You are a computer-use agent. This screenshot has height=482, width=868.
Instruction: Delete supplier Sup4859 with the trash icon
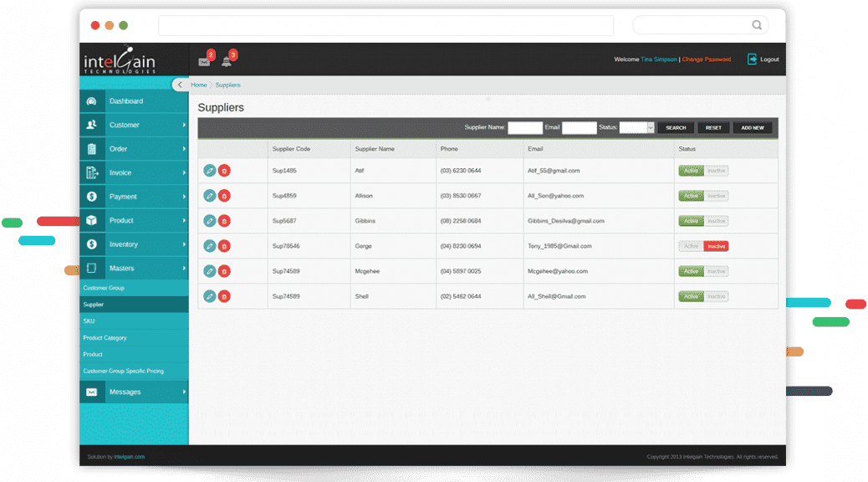(224, 196)
